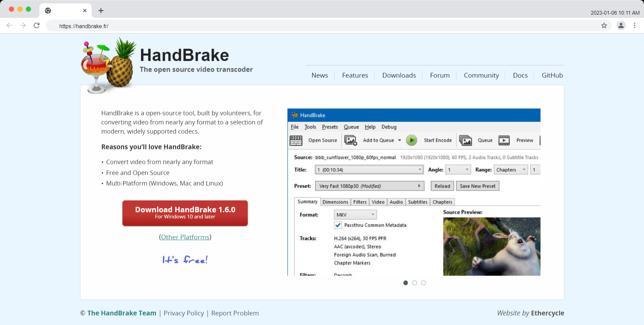Open the browser three-dot menu

click(x=634, y=25)
